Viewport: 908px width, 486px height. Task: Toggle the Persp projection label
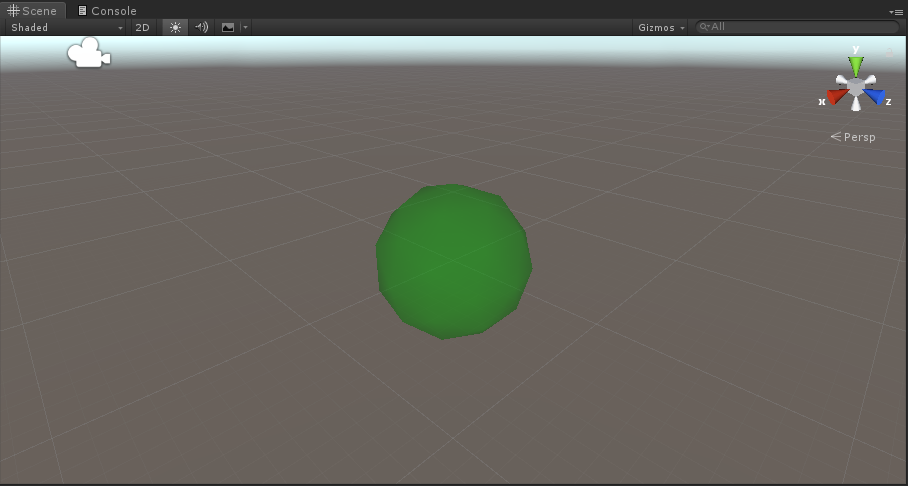pos(853,137)
